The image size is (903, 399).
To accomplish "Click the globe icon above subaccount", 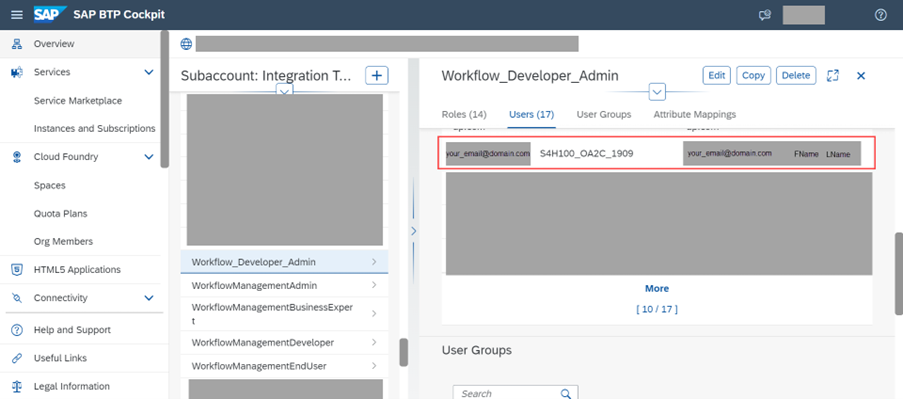I will 186,44.
